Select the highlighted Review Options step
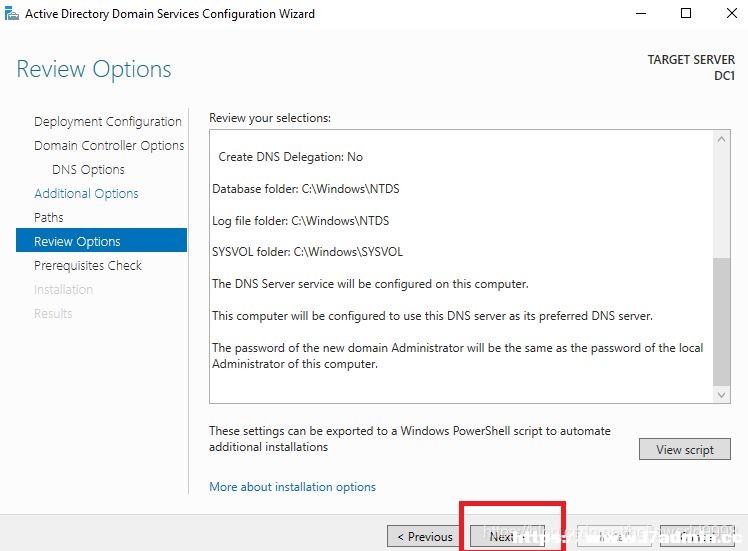This screenshot has height=551, width=748. coord(102,240)
